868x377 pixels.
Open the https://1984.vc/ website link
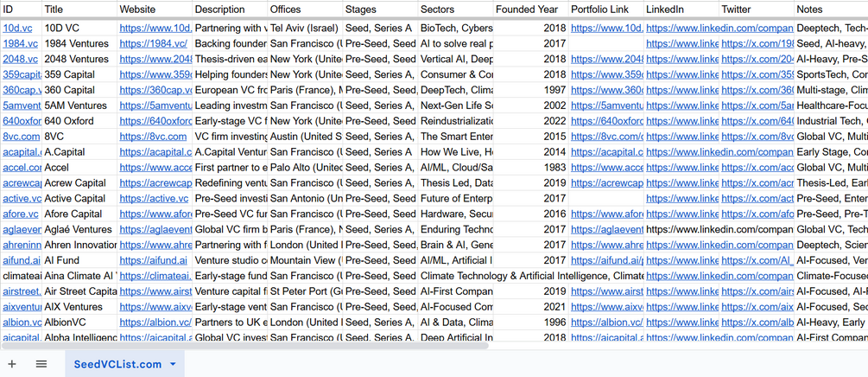153,43
